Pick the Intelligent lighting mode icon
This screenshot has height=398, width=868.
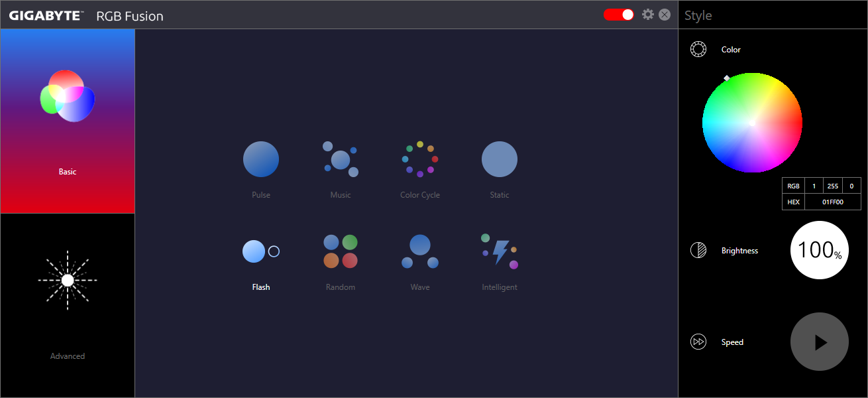[x=500, y=251]
